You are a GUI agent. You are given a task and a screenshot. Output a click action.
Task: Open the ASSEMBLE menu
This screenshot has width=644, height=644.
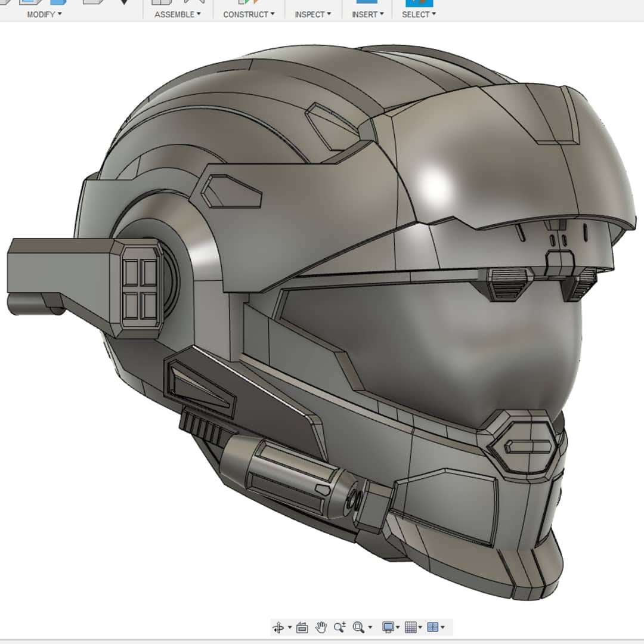coord(178,14)
